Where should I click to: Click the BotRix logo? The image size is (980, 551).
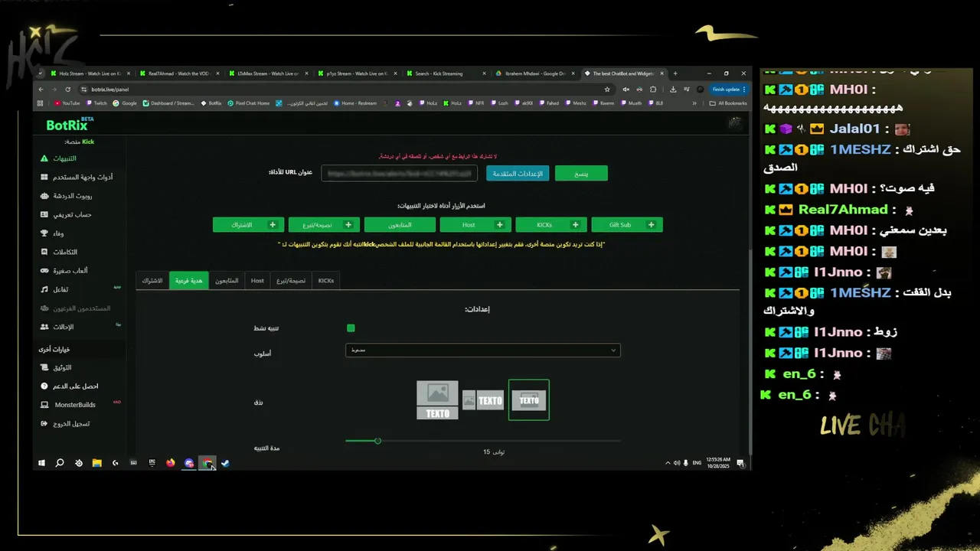pos(69,125)
